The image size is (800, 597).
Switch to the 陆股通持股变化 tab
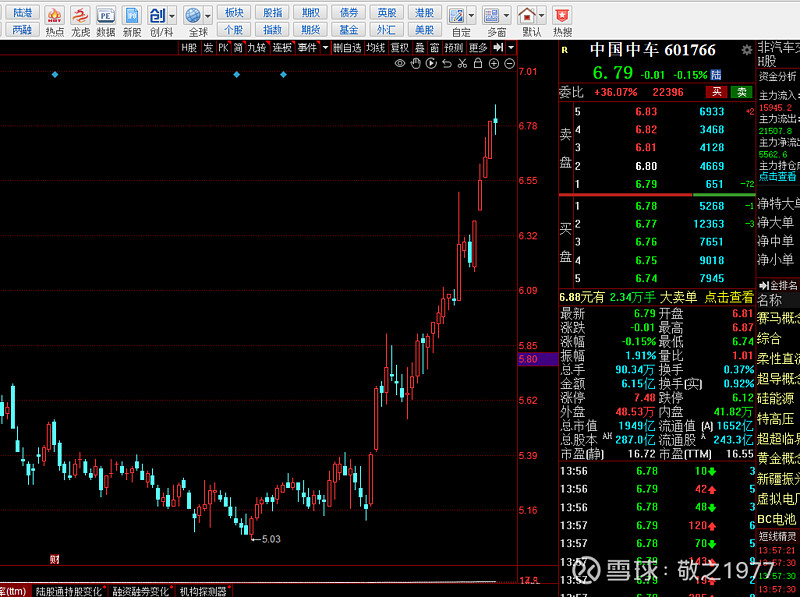click(x=68, y=591)
